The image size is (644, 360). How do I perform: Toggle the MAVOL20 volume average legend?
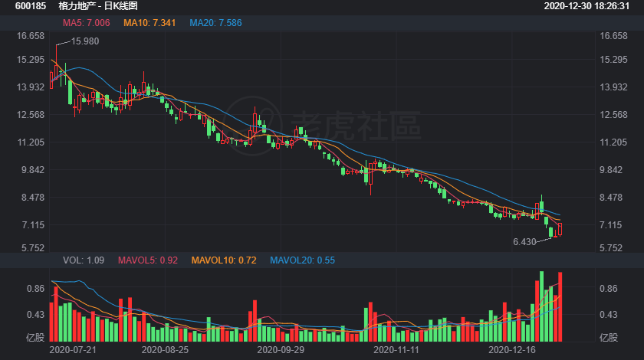point(303,260)
